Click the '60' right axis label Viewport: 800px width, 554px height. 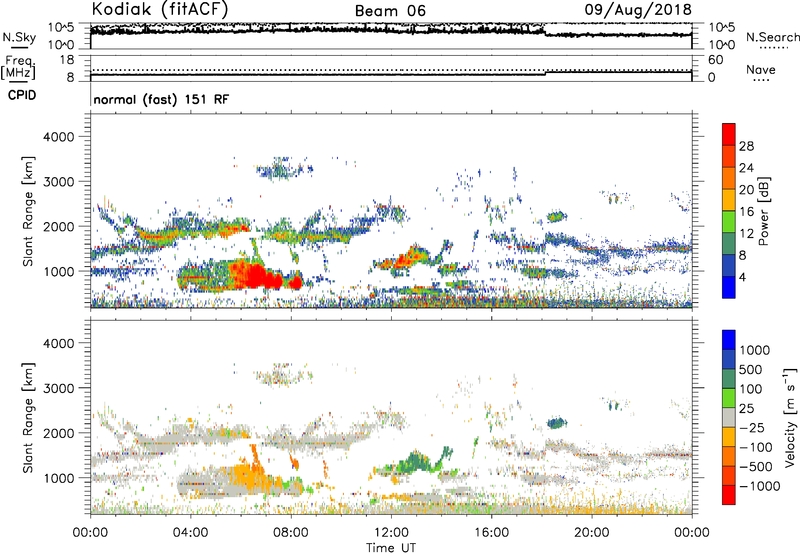715,60
